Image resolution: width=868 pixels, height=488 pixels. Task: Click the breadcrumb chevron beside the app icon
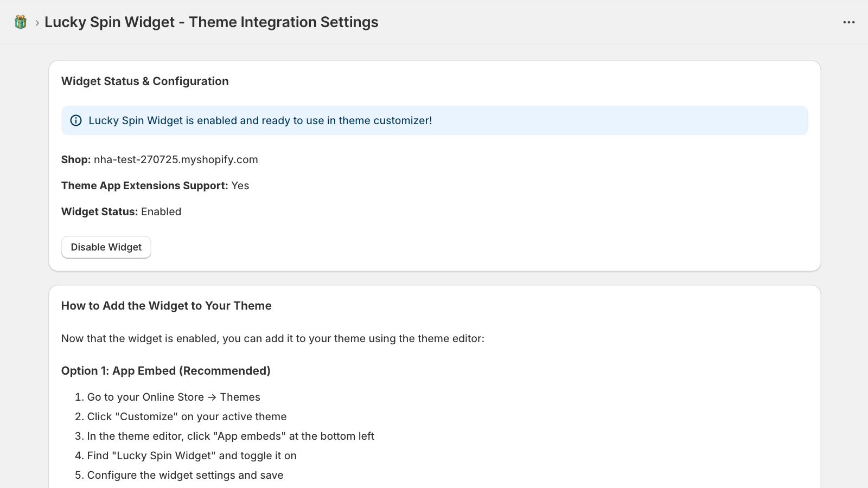tap(37, 23)
